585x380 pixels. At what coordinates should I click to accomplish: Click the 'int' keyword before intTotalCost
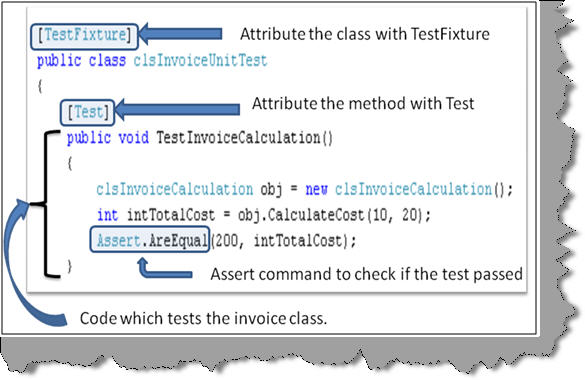click(x=107, y=215)
